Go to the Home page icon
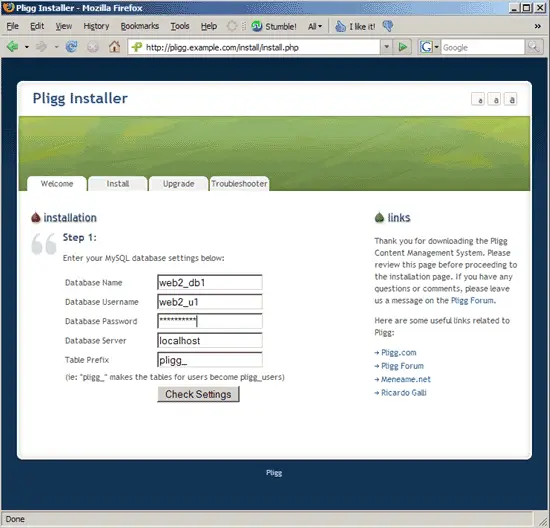 pyautogui.click(x=114, y=47)
